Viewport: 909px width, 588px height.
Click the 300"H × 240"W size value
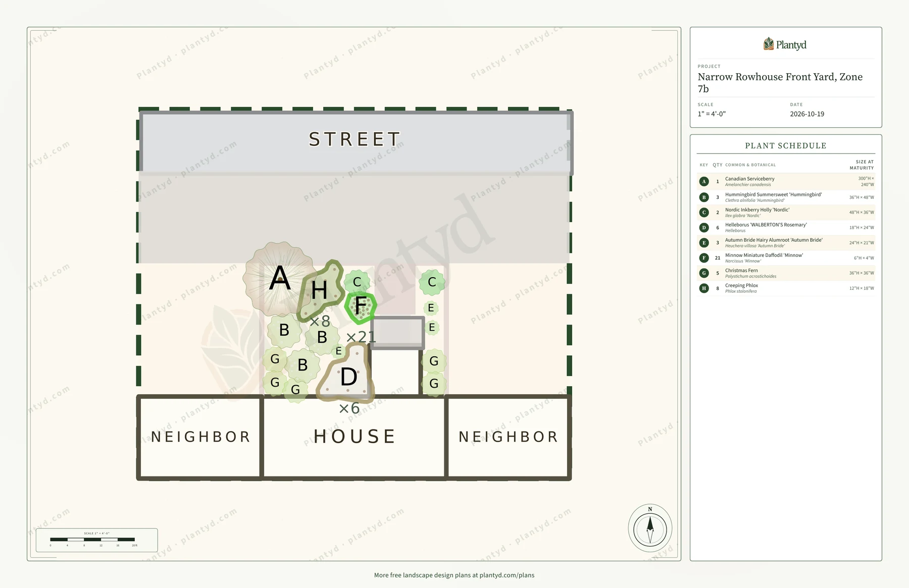(x=866, y=181)
